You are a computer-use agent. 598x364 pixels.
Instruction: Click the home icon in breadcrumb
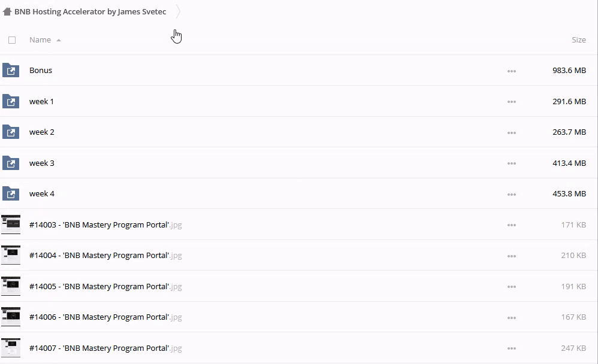[x=7, y=12]
